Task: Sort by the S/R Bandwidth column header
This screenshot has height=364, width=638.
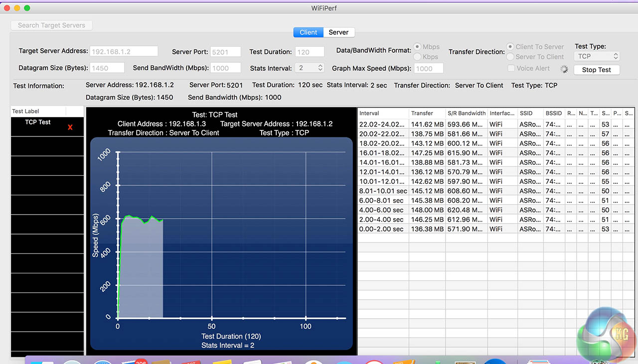Action: 466,113
